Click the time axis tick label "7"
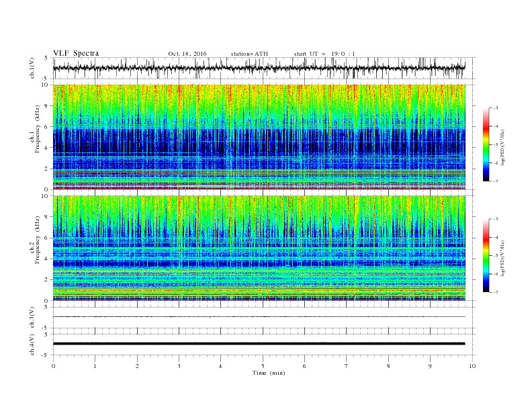This screenshot has height=411, width=532. [347, 366]
